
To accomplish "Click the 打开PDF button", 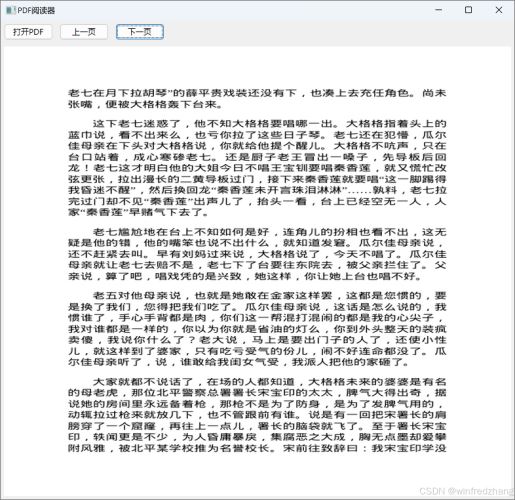I will pos(28,32).
